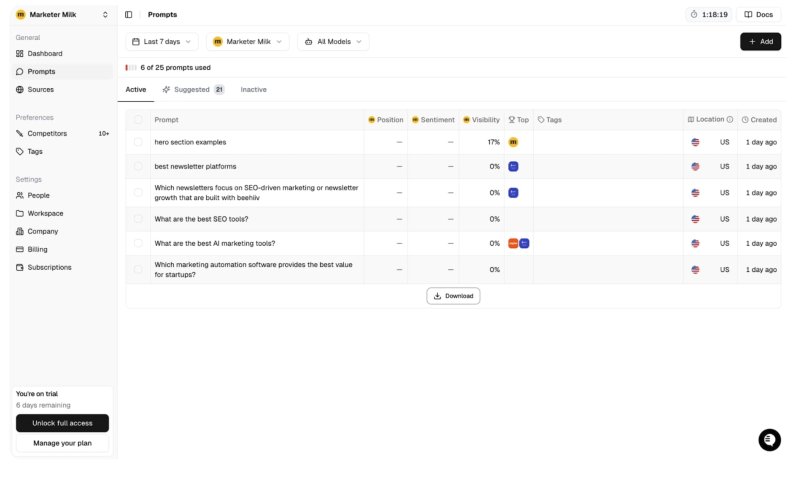Open the Last 7 days date dropdown
Screen dimensions: 800x482
(x=162, y=42)
